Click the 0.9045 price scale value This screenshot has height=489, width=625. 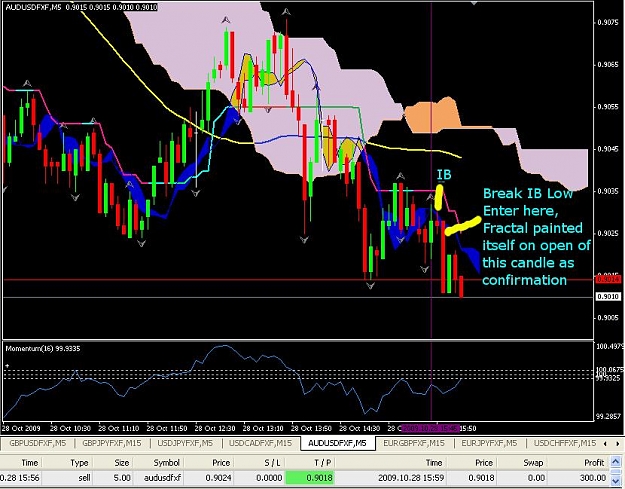[607, 149]
